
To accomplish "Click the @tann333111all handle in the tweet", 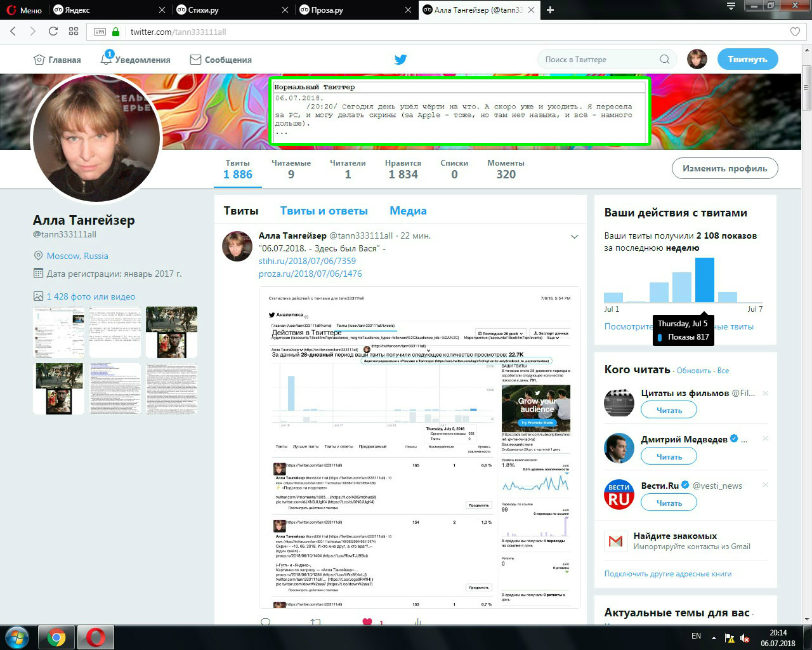I will (361, 235).
